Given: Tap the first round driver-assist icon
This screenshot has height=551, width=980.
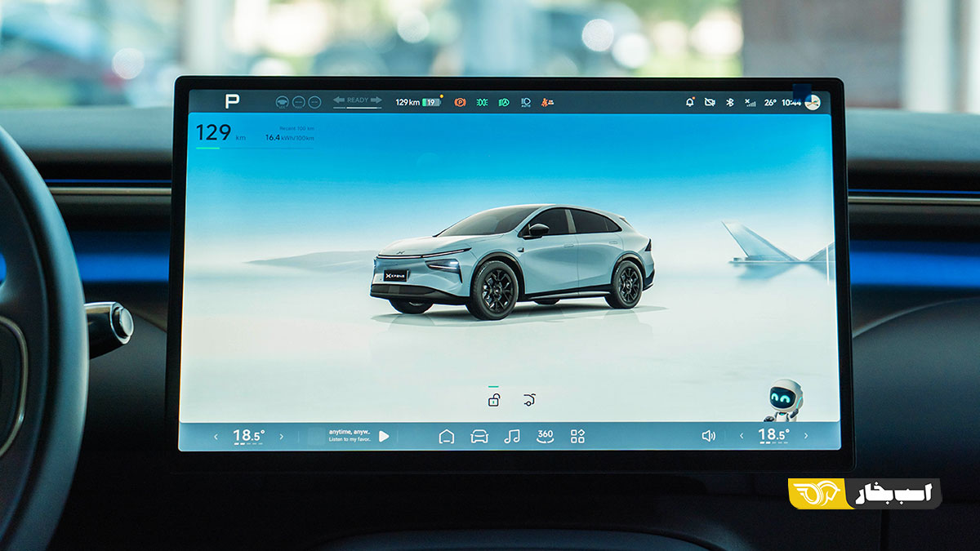Looking at the screenshot, I should click(x=282, y=102).
